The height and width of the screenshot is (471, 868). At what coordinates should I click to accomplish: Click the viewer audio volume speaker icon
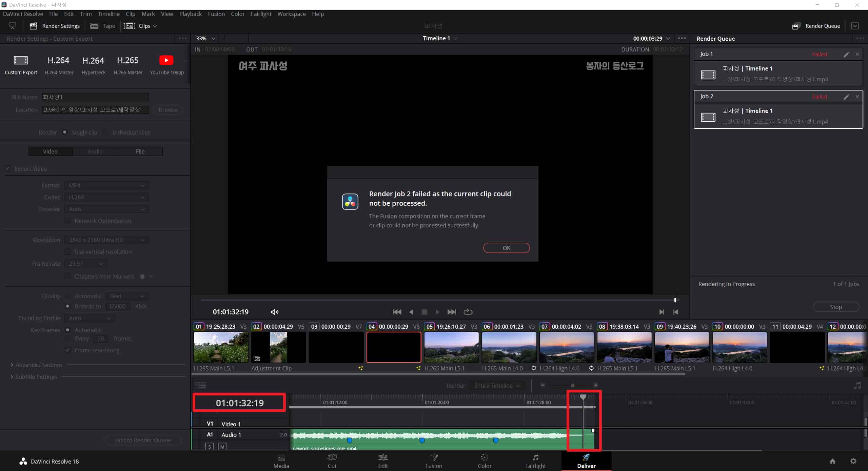275,312
